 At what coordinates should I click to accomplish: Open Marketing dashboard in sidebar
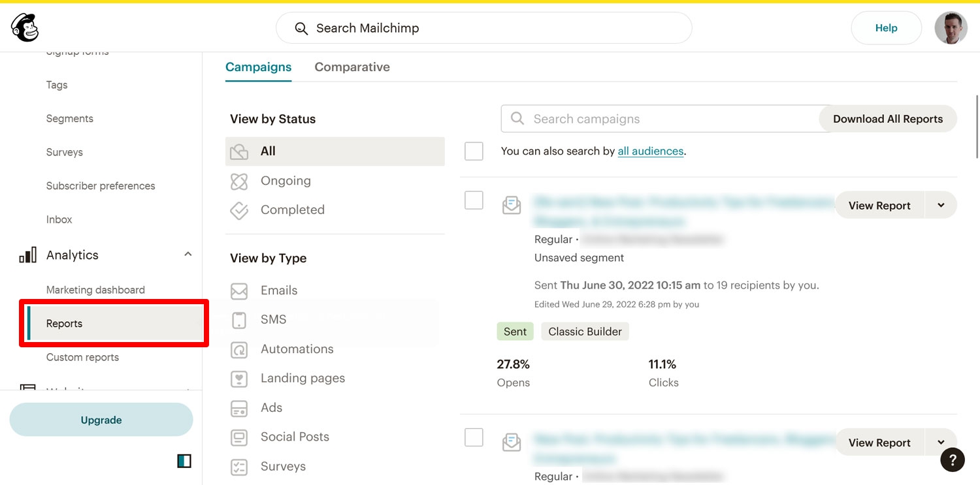pyautogui.click(x=95, y=290)
